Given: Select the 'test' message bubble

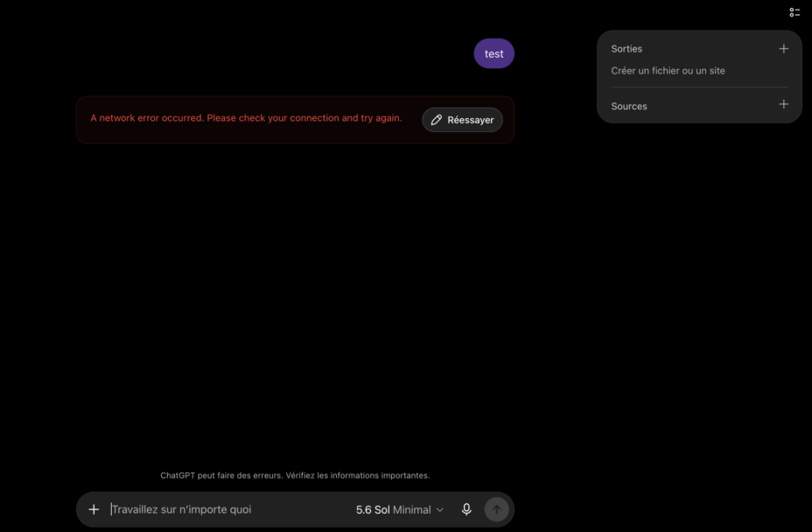Looking at the screenshot, I should (493, 53).
